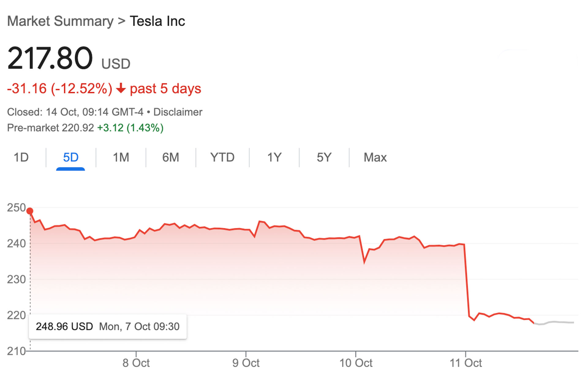Open the 1M time range tab

coord(121,158)
